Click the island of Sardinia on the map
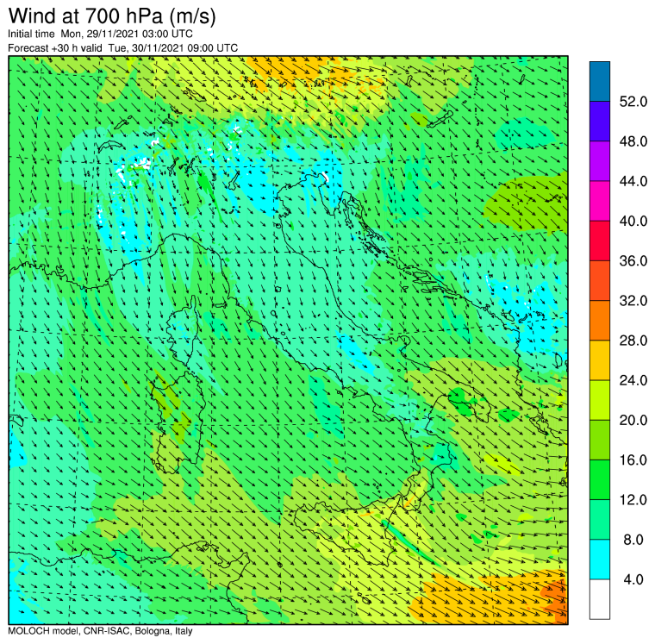This screenshot has height=644, width=655. 178,422
